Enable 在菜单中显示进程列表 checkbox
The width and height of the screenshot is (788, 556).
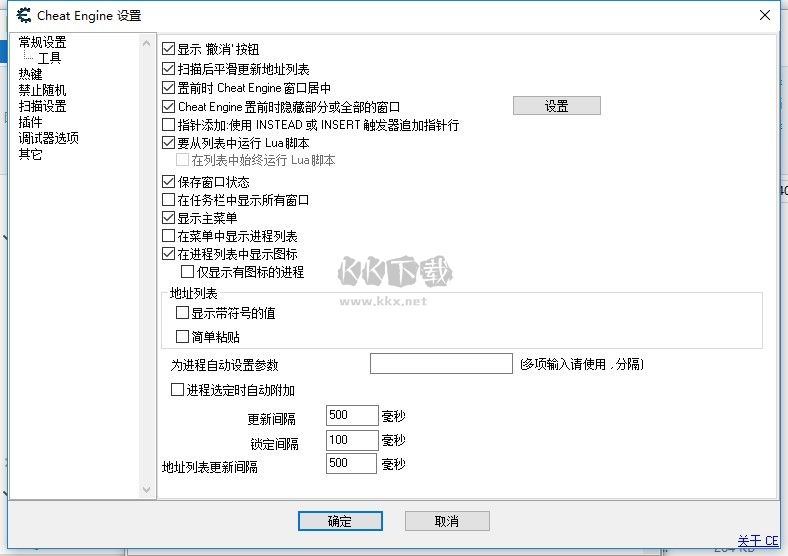point(168,236)
